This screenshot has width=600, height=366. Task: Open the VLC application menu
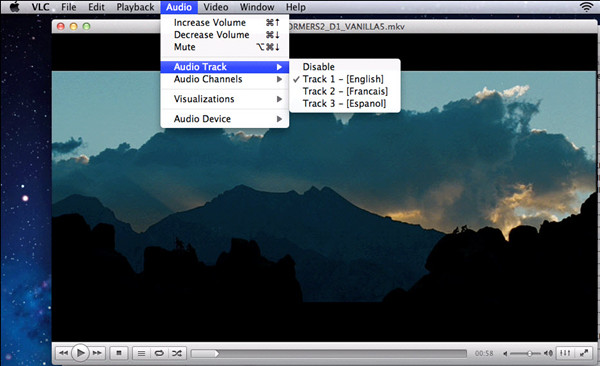(x=40, y=7)
